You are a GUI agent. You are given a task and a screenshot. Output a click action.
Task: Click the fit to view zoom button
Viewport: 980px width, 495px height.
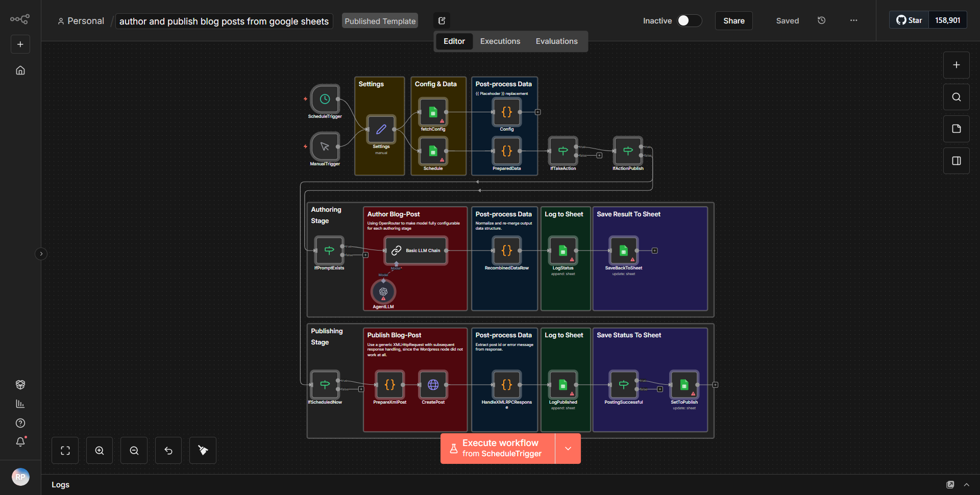click(x=65, y=451)
